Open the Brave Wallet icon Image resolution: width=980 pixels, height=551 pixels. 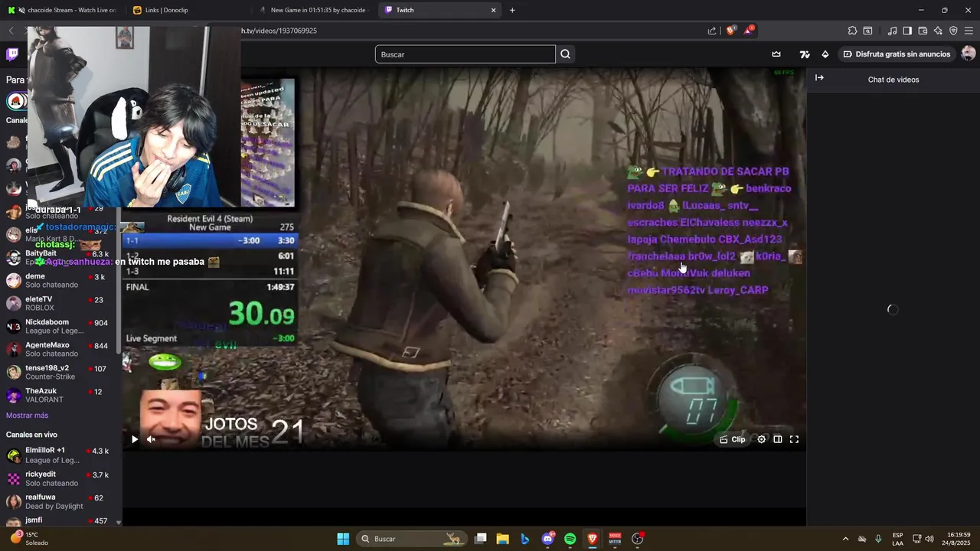pos(923,31)
